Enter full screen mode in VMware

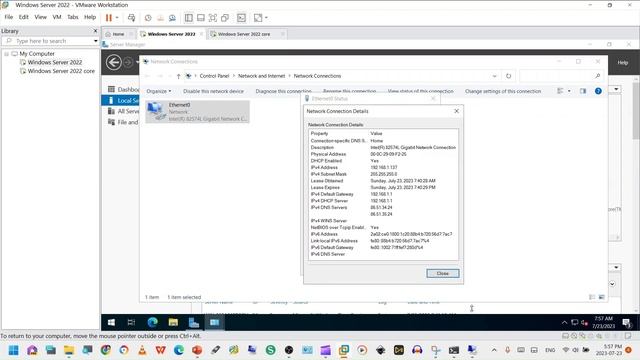coord(213,18)
